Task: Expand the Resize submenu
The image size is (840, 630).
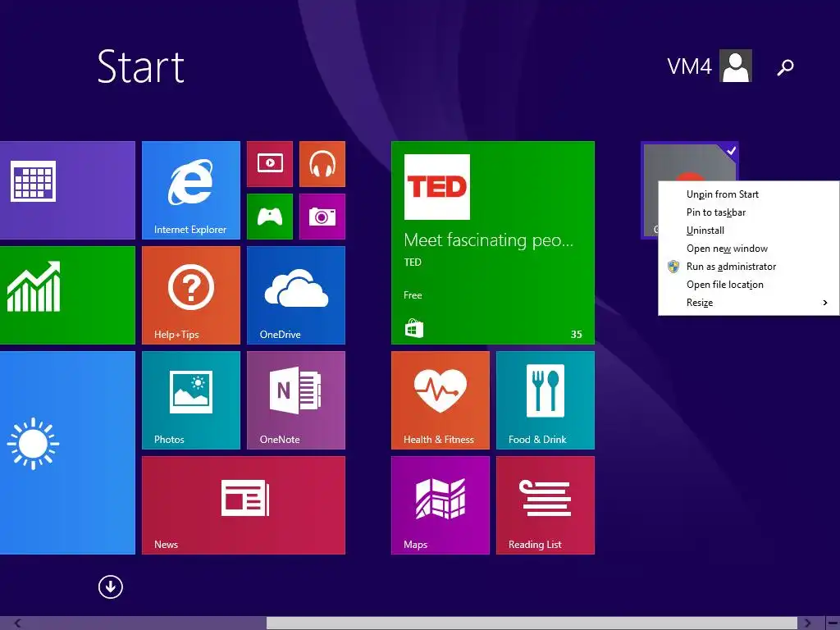Action: tap(749, 303)
